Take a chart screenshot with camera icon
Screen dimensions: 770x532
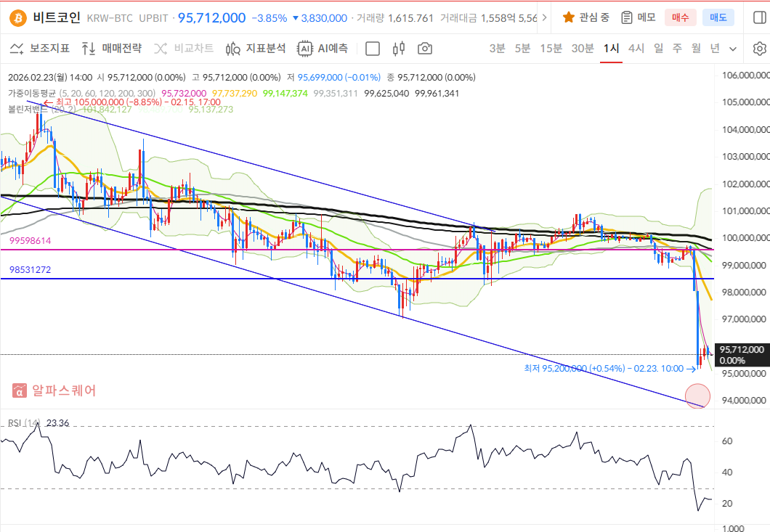coord(425,49)
